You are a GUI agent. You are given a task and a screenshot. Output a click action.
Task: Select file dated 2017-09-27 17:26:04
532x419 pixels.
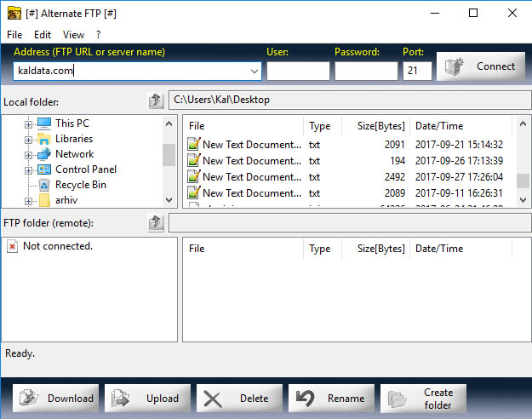coord(346,176)
